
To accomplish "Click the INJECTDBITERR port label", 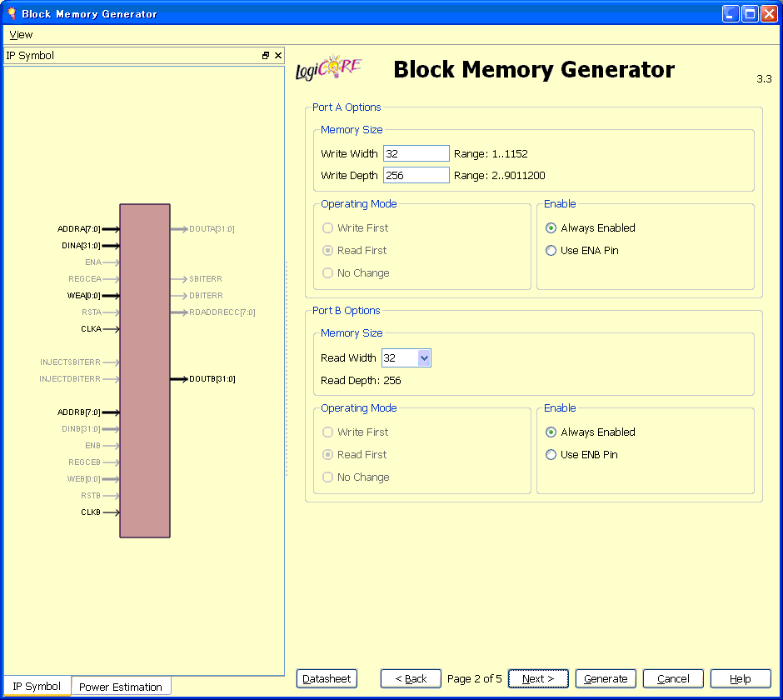I will (70, 378).
